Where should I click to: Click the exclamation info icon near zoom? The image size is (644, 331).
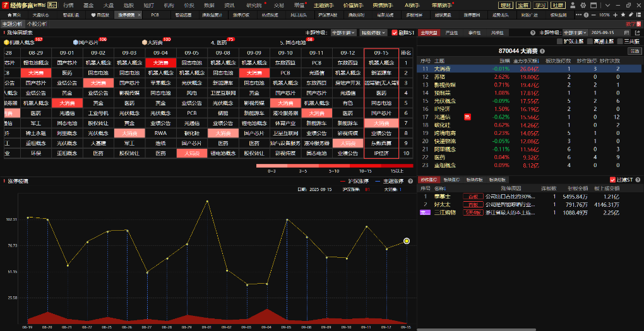[x=586, y=15]
